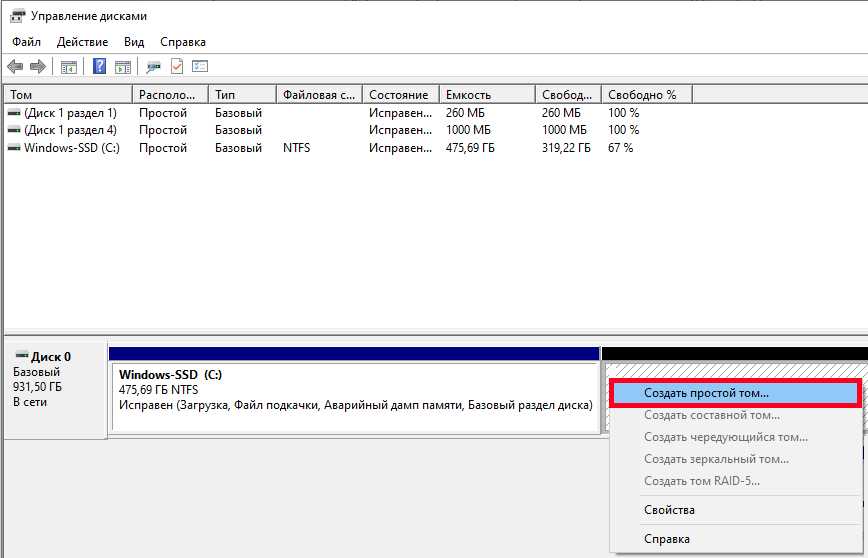Click the view settings list toolbar icon
Screen dimensions: 868x558
click(x=200, y=67)
